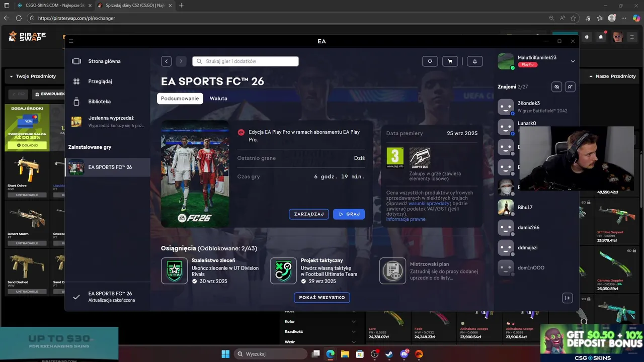Open Informacje prawne link
Image resolution: width=644 pixels, height=362 pixels.
tap(406, 219)
